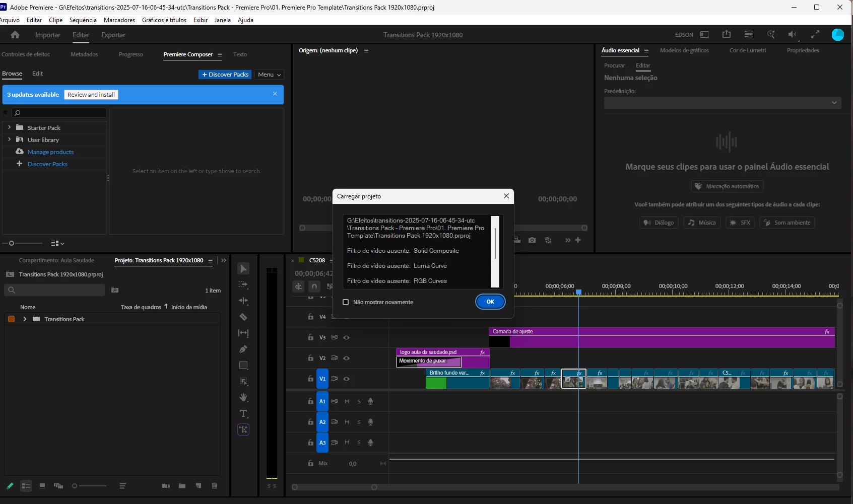853x504 pixels.
Task: Open the Menu dropdown in Premiere Composer
Action: point(270,75)
